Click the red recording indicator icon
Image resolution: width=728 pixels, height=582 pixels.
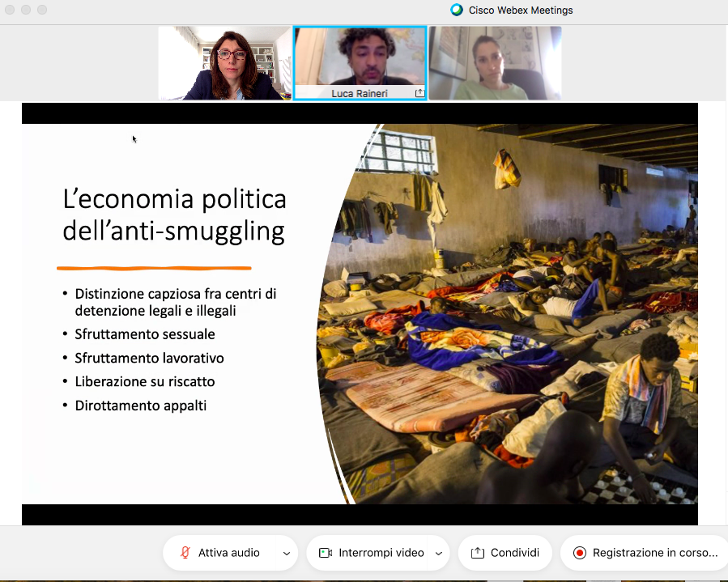point(579,553)
